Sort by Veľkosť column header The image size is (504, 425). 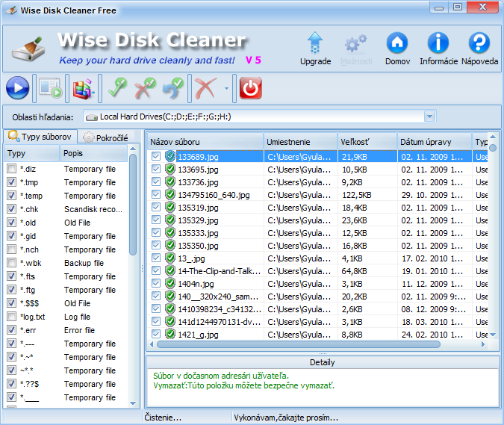pyautogui.click(x=367, y=142)
